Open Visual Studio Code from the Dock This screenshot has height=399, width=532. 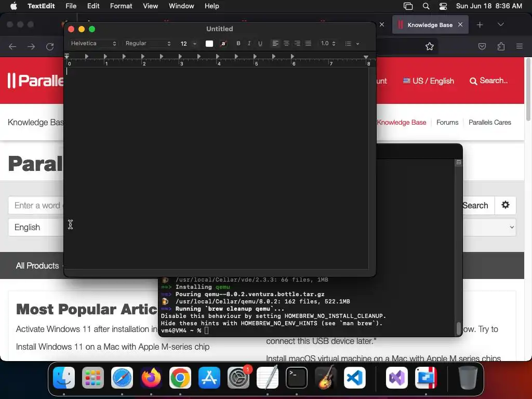click(x=354, y=378)
